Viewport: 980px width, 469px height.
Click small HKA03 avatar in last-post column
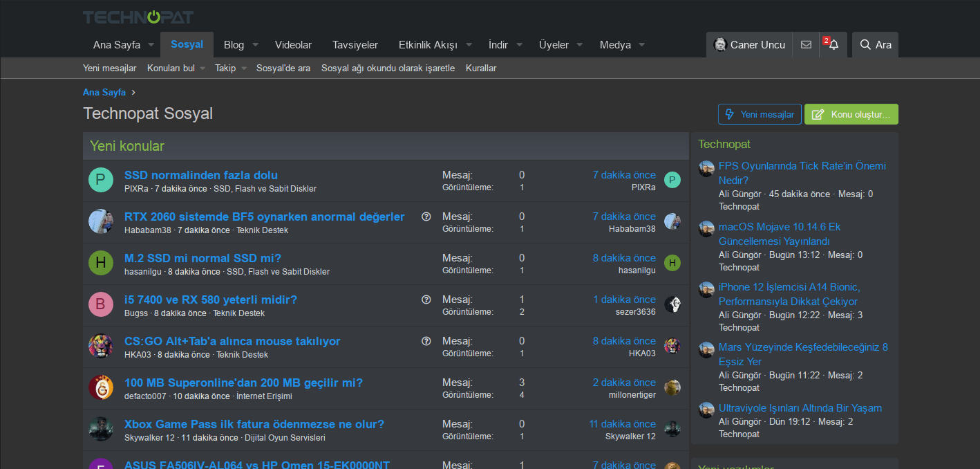coord(672,346)
